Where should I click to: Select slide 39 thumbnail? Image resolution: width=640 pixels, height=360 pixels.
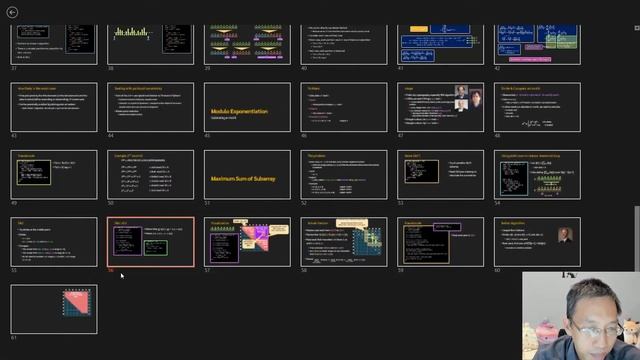pyautogui.click(x=247, y=44)
